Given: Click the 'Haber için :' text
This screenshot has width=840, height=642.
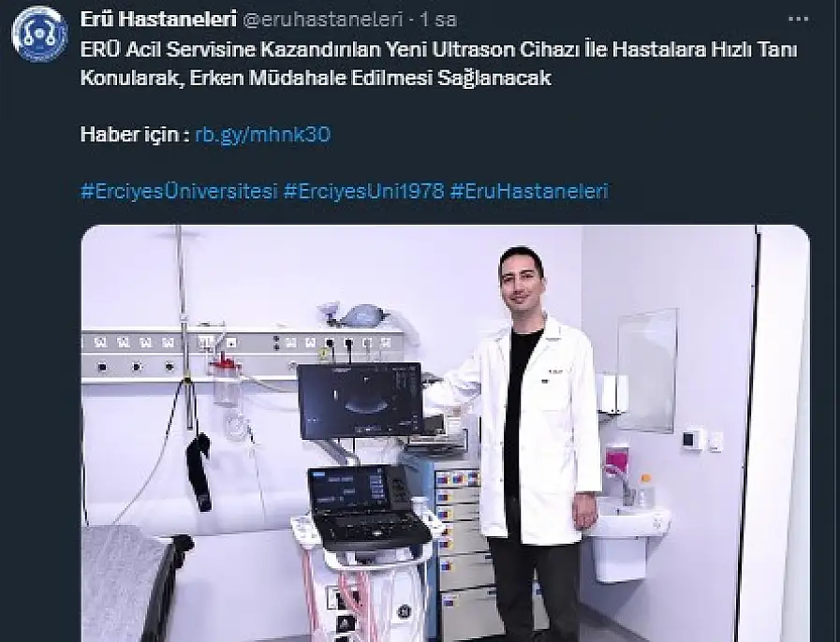Looking at the screenshot, I should tap(135, 134).
